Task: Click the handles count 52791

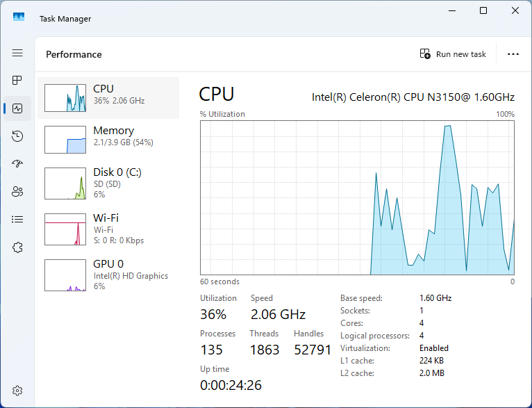Action: tap(313, 350)
